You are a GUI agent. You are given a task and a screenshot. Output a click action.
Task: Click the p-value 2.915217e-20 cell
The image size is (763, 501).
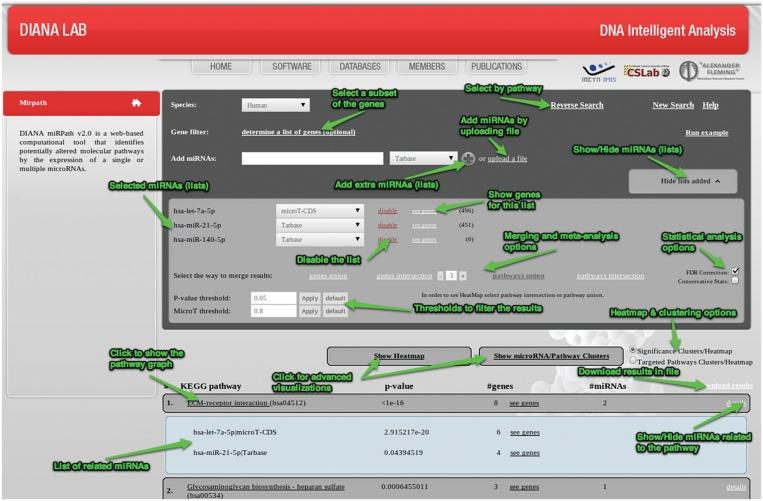pyautogui.click(x=406, y=432)
